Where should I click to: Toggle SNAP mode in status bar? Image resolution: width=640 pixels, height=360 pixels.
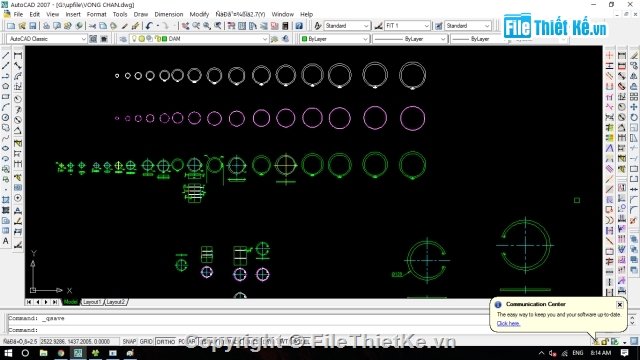(129, 341)
